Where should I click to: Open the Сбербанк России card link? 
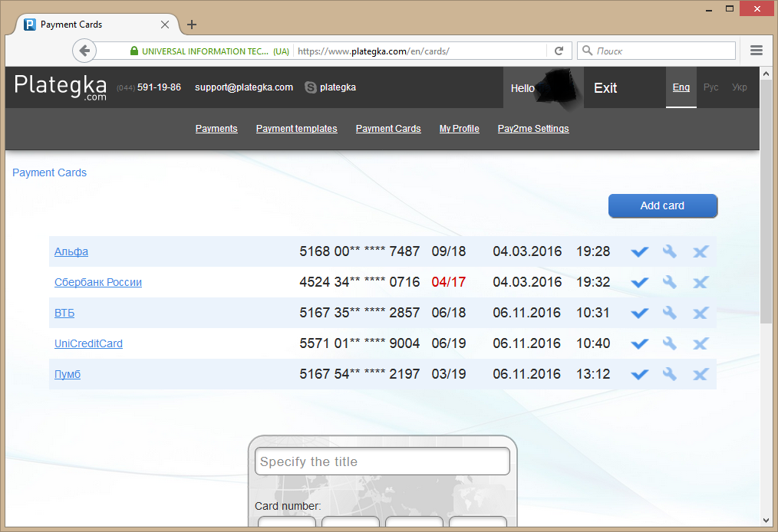point(98,283)
